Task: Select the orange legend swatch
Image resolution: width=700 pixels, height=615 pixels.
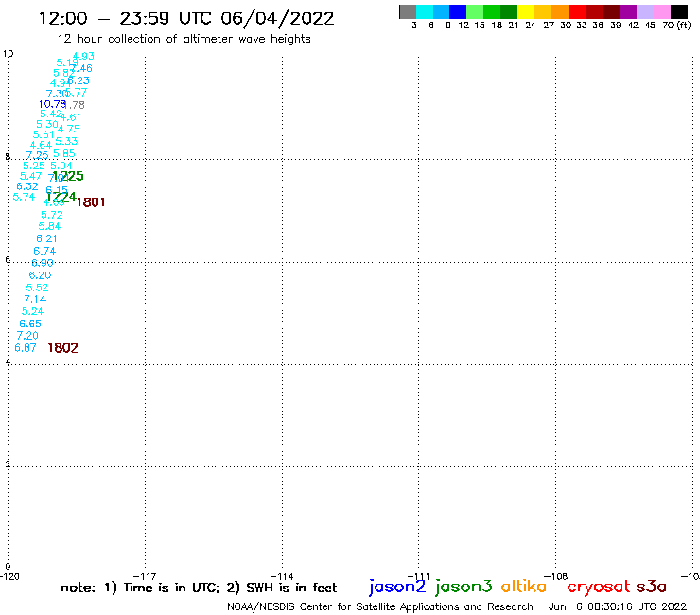Action: coord(560,11)
